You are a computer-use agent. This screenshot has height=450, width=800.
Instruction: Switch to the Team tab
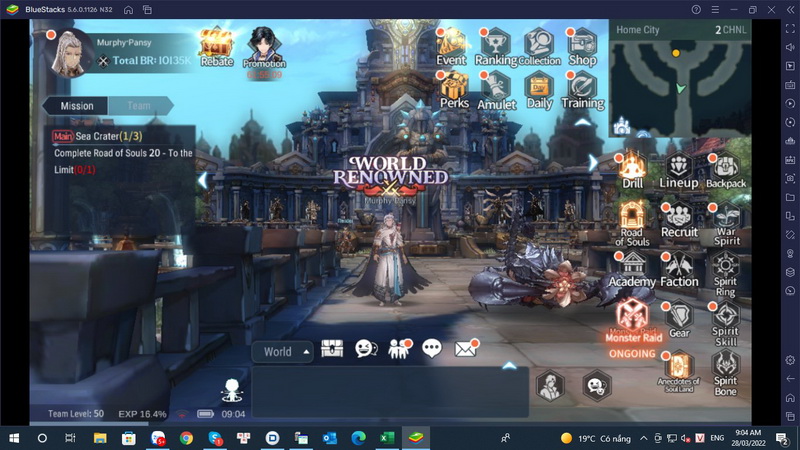pyautogui.click(x=139, y=106)
